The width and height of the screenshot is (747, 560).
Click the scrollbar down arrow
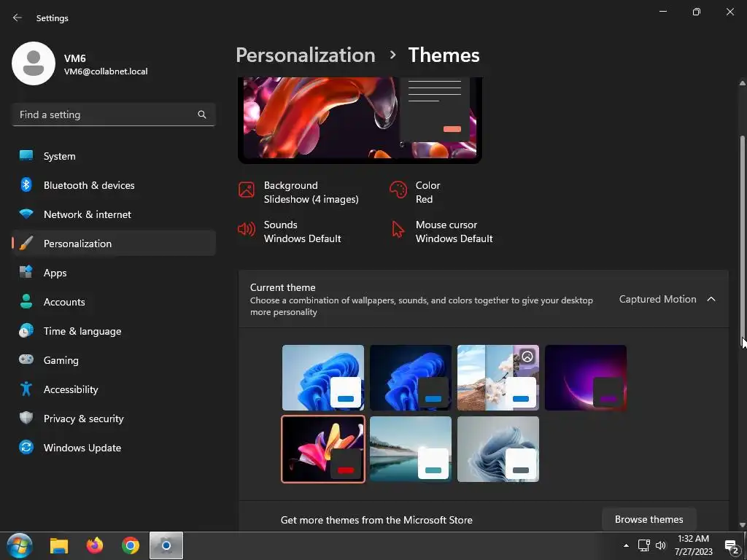tap(742, 525)
